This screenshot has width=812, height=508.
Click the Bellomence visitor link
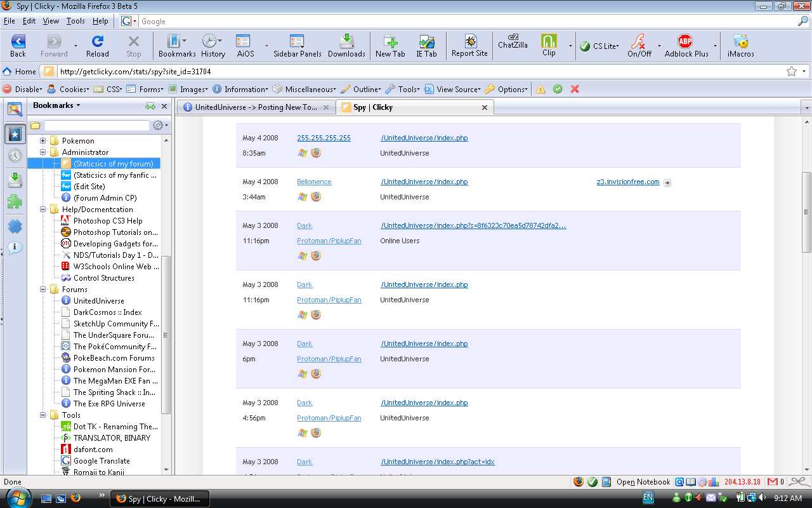(x=314, y=182)
